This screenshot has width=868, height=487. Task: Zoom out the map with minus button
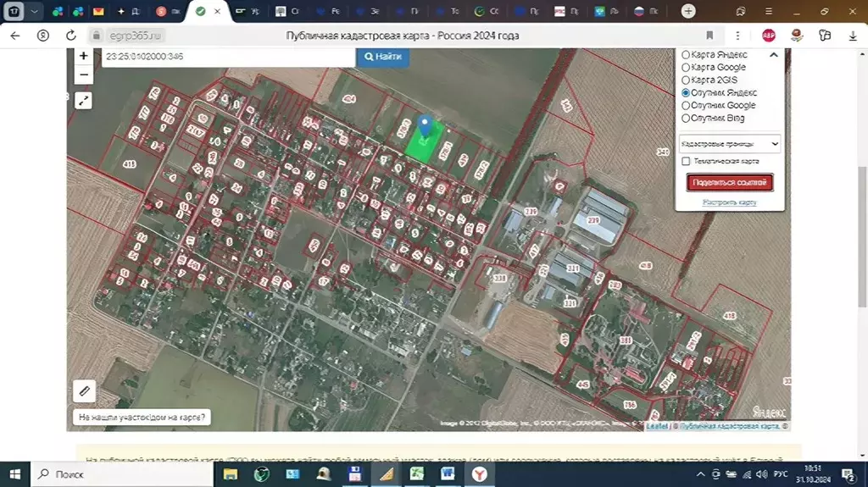point(84,75)
